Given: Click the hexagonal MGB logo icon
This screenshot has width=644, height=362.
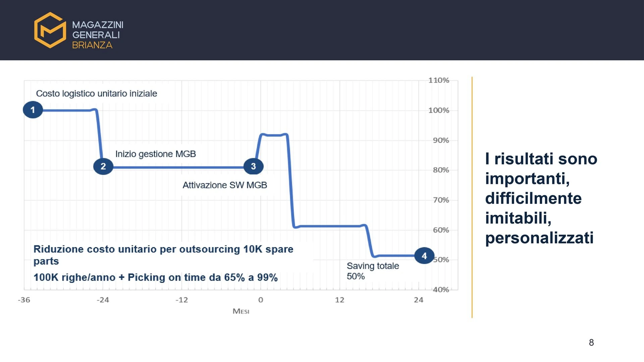Looking at the screenshot, I should tap(50, 30).
